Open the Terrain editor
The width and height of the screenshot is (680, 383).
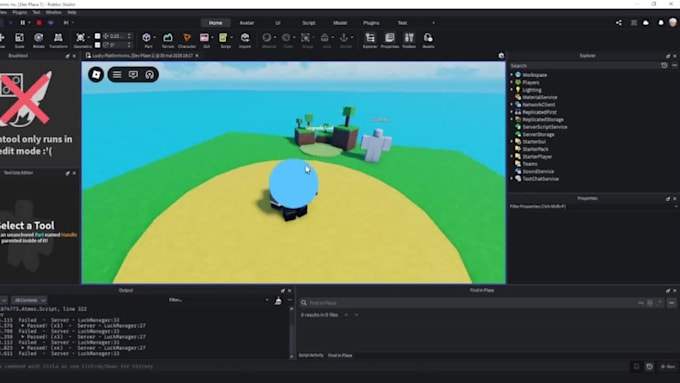[x=168, y=40]
